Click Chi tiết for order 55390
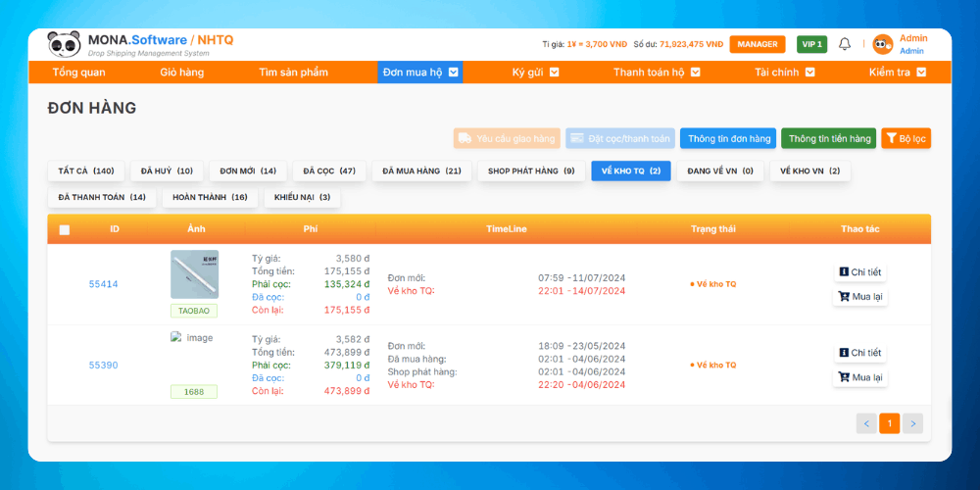This screenshot has height=490, width=980. pyautogui.click(x=859, y=353)
